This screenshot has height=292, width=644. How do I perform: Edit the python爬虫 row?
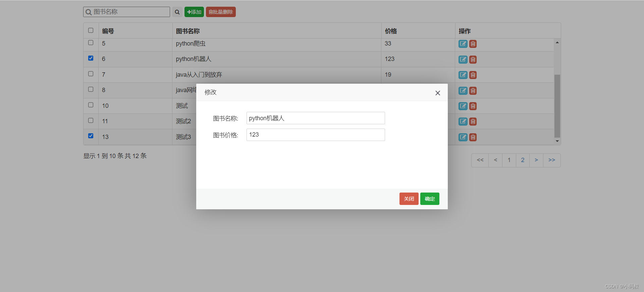click(463, 44)
